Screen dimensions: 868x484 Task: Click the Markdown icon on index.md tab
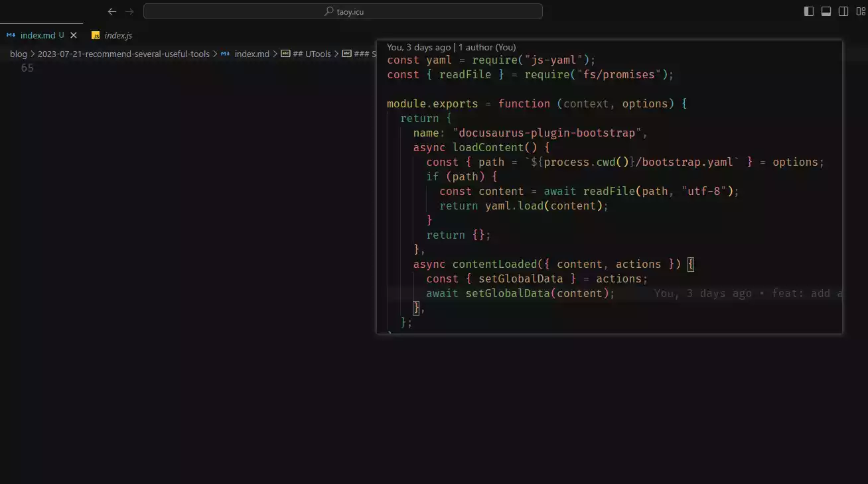tap(11, 35)
